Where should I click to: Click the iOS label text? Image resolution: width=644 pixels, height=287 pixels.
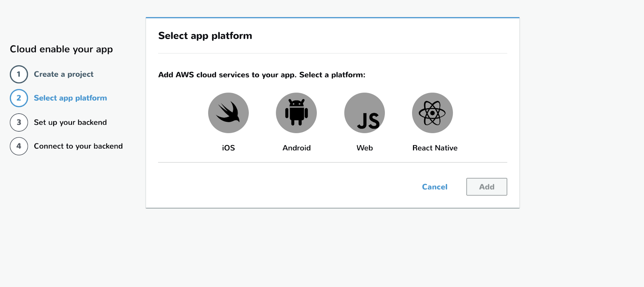pyautogui.click(x=228, y=148)
